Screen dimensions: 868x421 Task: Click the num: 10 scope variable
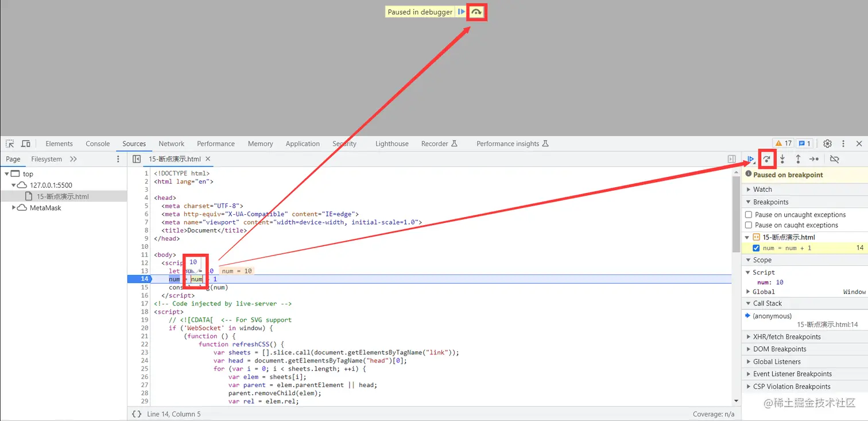[x=770, y=283]
